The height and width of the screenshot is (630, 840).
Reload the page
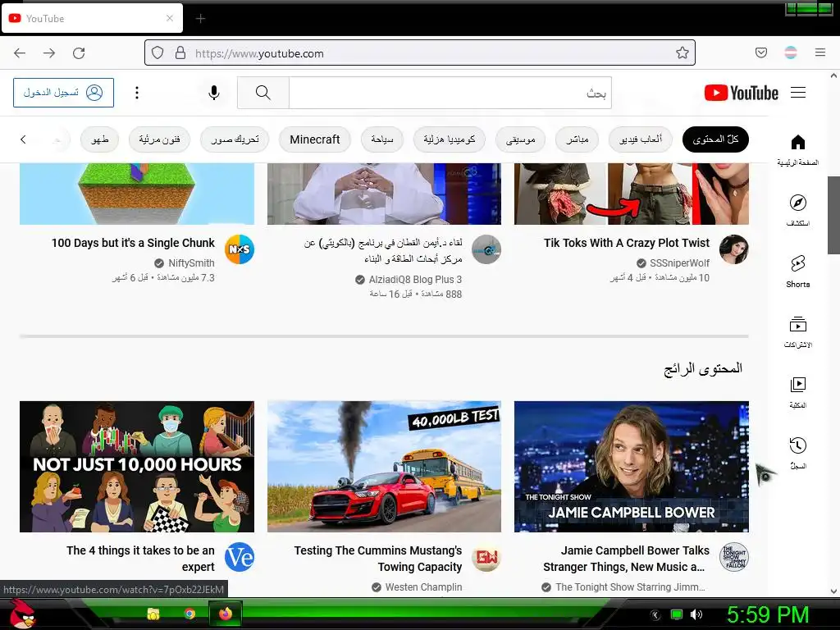(79, 53)
